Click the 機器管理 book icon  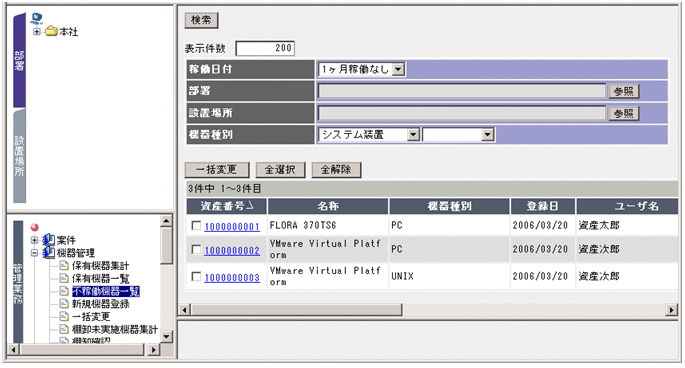tap(48, 252)
